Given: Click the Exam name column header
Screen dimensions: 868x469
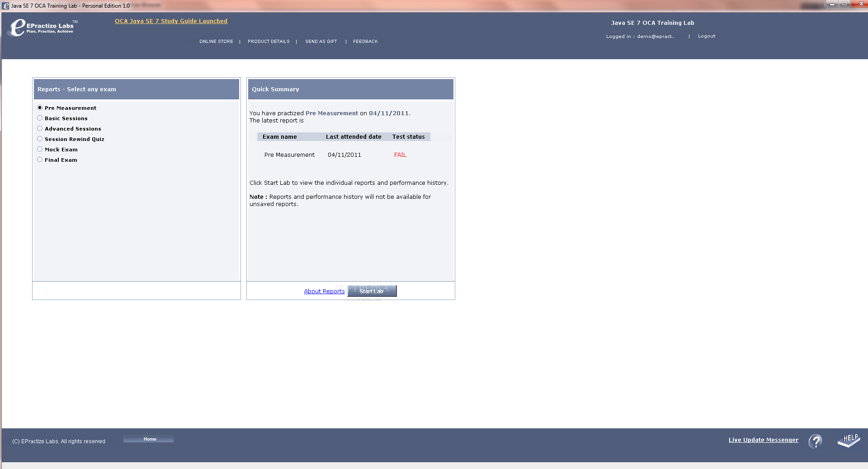Looking at the screenshot, I should point(279,137).
